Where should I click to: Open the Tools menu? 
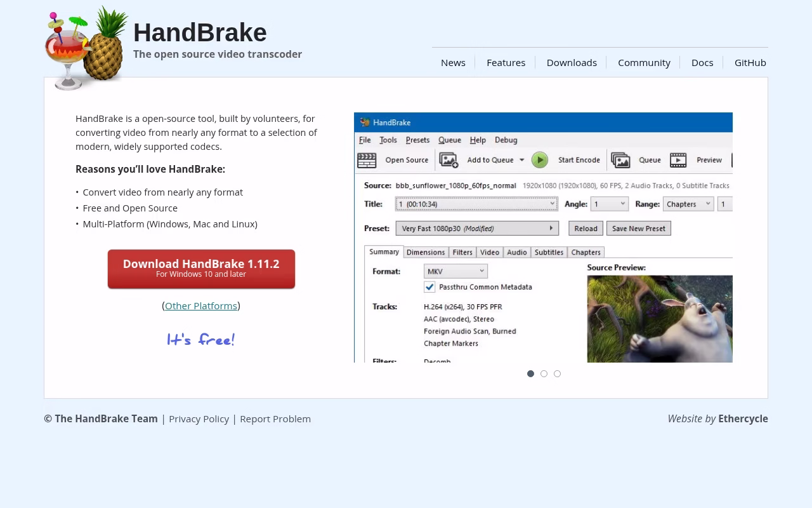pyautogui.click(x=388, y=140)
